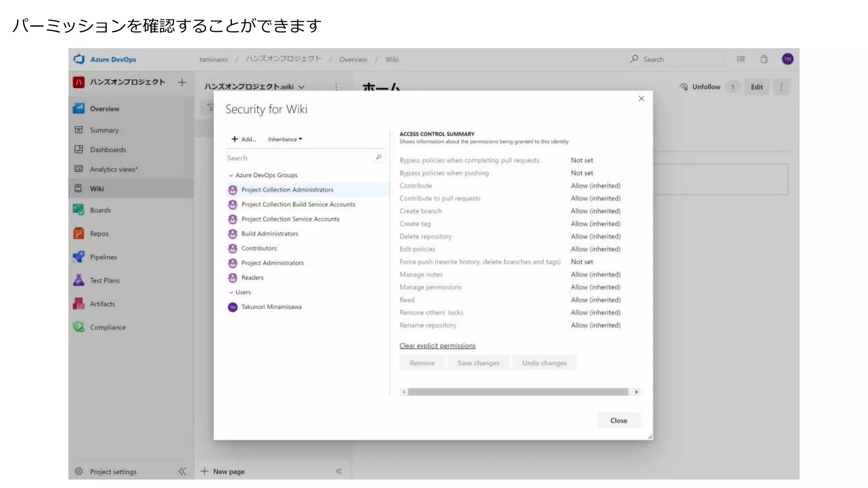The height and width of the screenshot is (488, 868).
Task: Open the Repos hub icon
Action: (79, 233)
